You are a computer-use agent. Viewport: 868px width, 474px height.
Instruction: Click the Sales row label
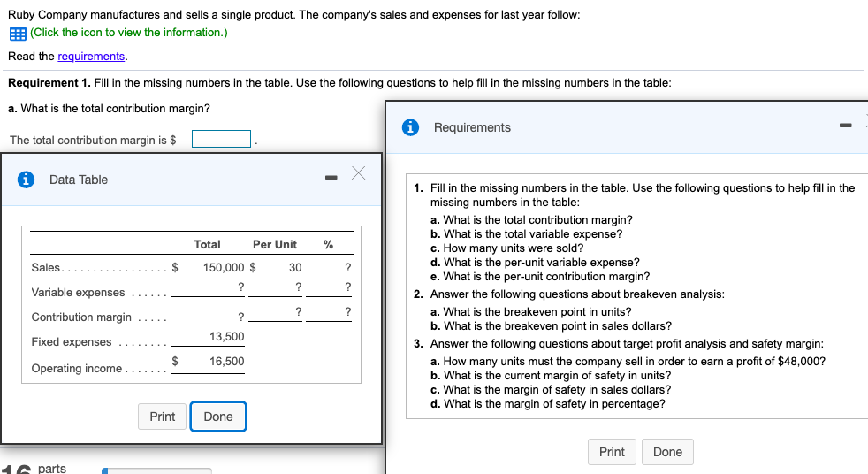pyautogui.click(x=45, y=267)
